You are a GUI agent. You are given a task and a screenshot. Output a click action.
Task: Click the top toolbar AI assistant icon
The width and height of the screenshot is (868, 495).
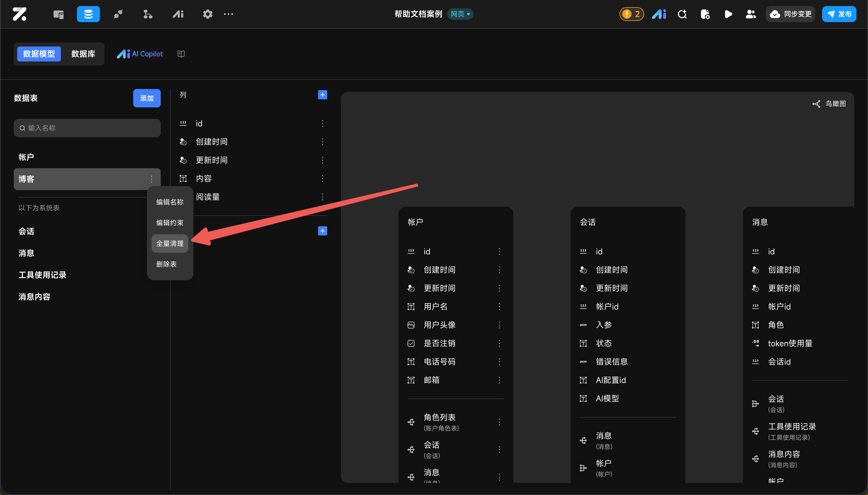[659, 14]
